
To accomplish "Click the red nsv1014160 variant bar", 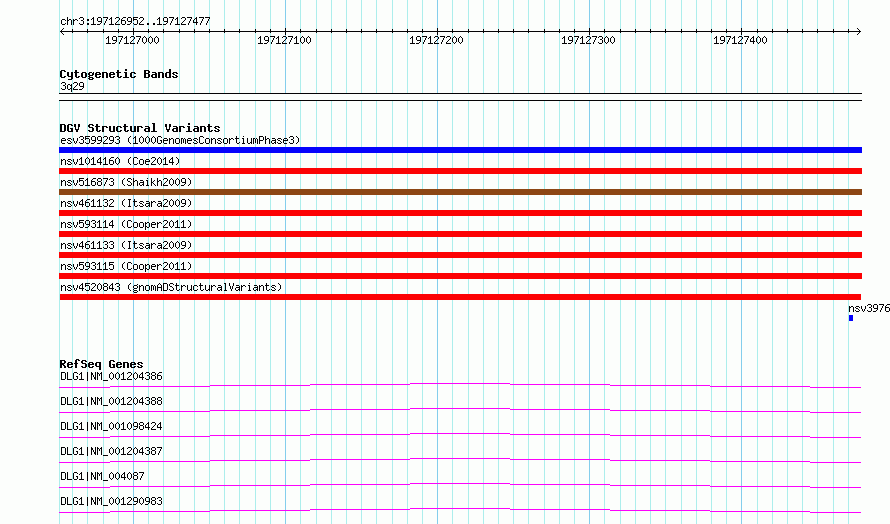I will click(460, 171).
